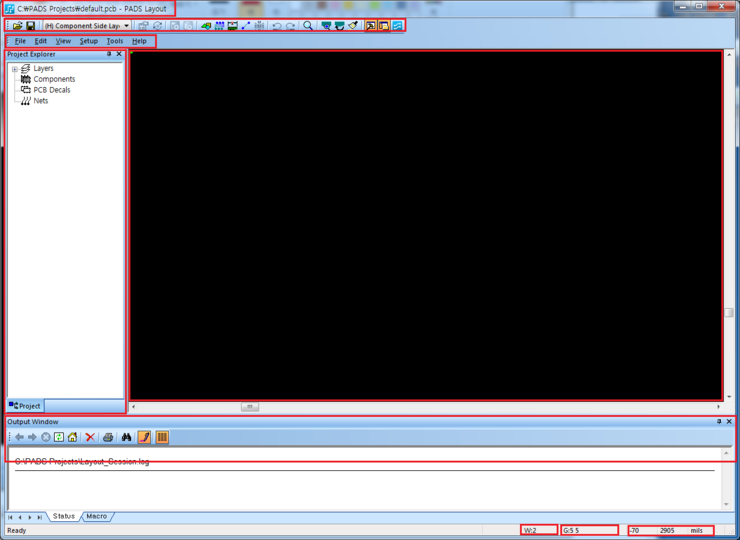Viewport: 740px width, 540px height.
Task: Switch to the Macro tab
Action: [x=97, y=516]
